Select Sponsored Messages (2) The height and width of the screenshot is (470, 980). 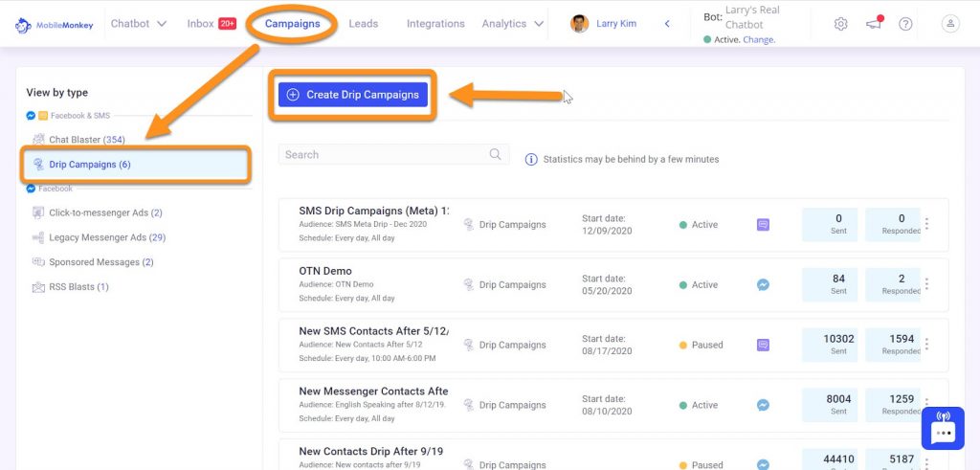point(100,262)
